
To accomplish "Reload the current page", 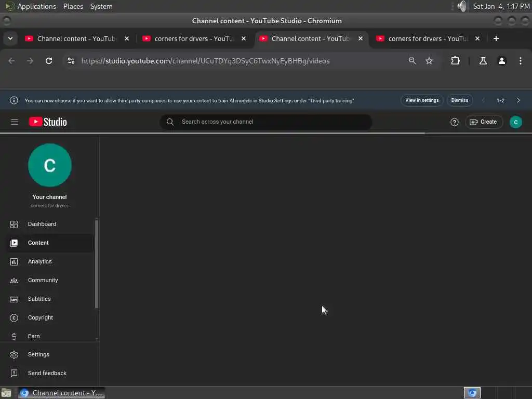I will 49,61.
